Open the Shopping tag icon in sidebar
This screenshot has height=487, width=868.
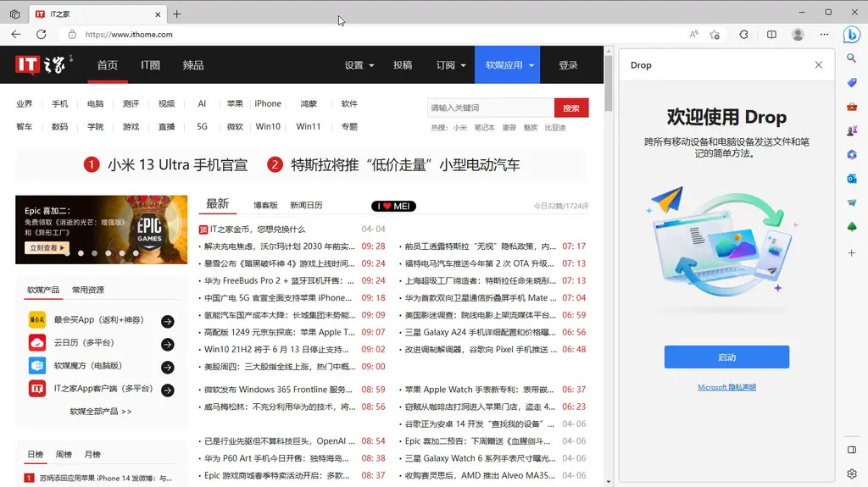coord(851,82)
